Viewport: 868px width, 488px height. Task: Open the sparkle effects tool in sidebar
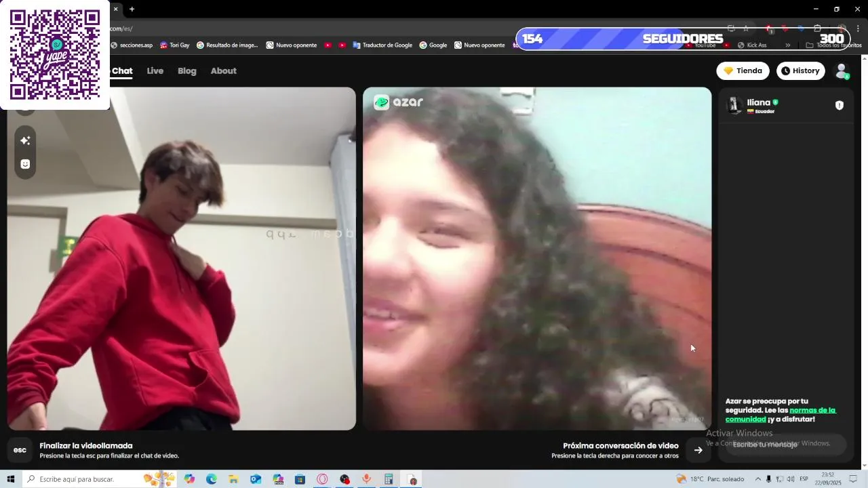(x=25, y=140)
